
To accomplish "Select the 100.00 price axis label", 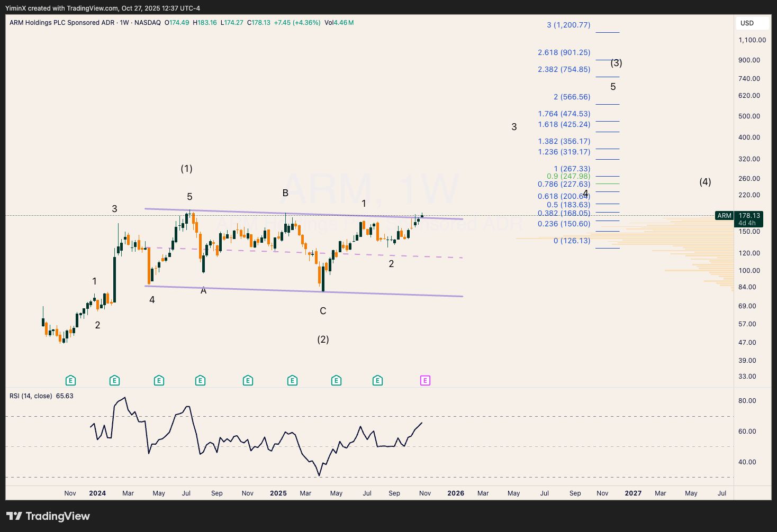I will coord(749,270).
